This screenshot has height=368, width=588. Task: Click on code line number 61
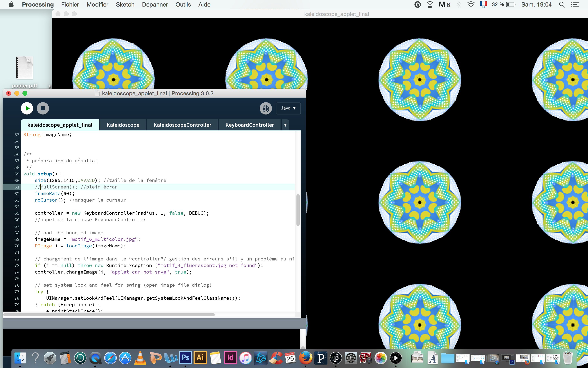click(17, 187)
